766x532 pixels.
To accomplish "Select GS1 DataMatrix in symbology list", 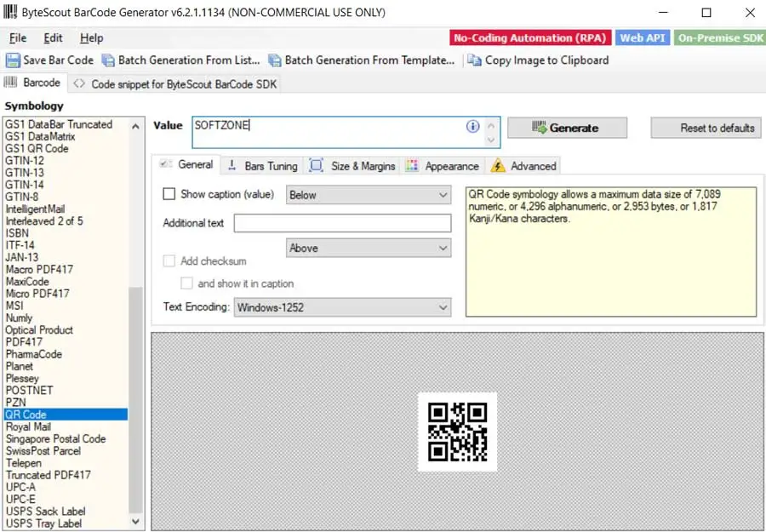I will (40, 136).
